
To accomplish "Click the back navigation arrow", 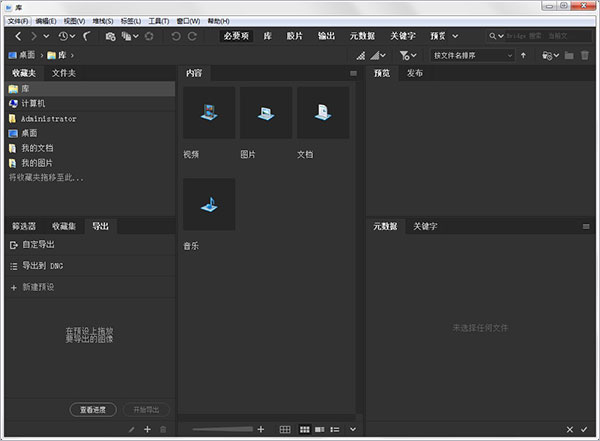I will point(19,36).
